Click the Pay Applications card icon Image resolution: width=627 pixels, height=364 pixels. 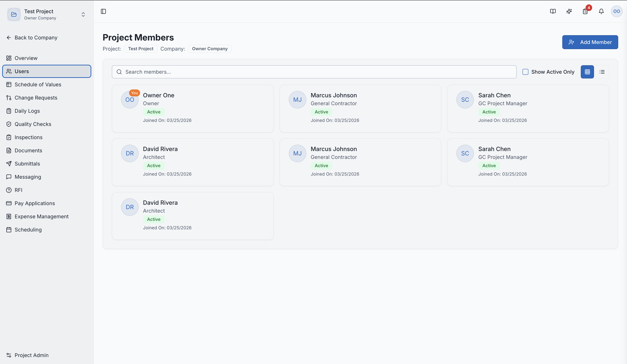[9, 203]
